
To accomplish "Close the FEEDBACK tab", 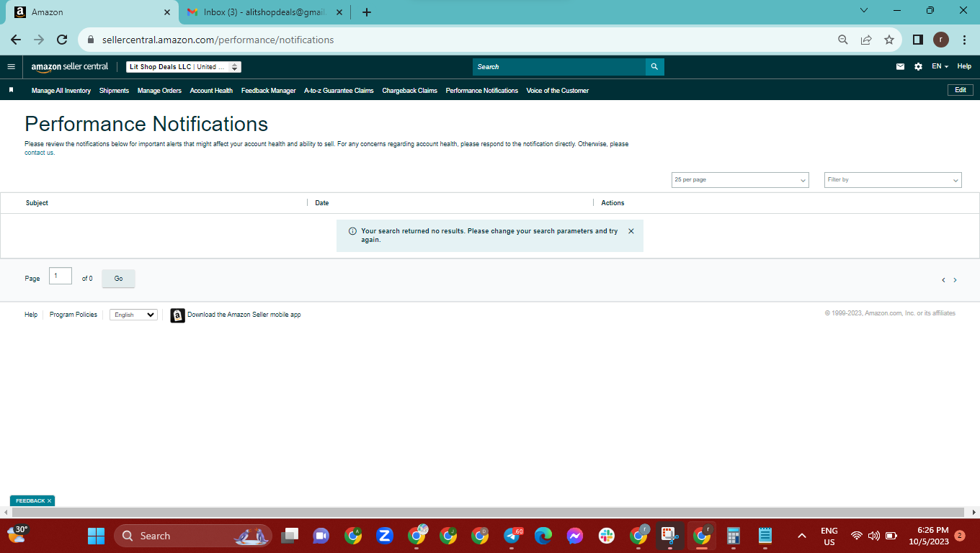I will coord(50,500).
